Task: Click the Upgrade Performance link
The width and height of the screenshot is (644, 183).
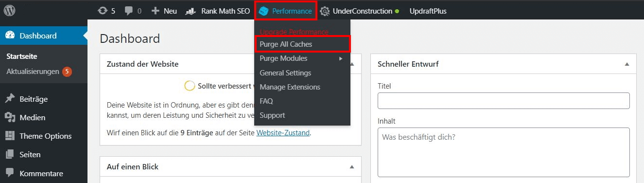Action: pyautogui.click(x=294, y=32)
